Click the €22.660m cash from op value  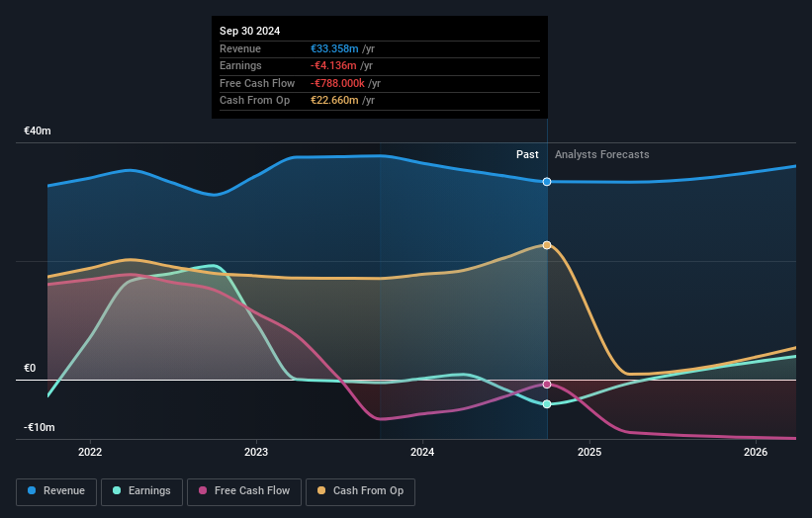point(334,101)
